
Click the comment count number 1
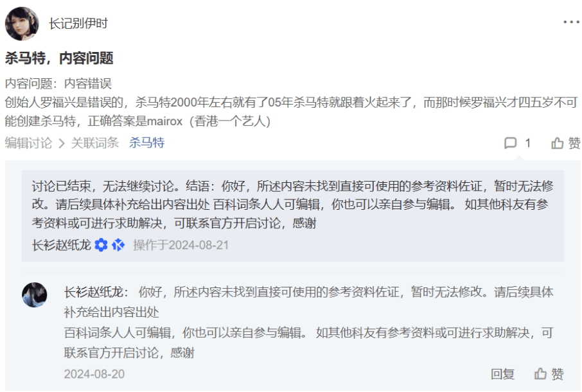tap(528, 143)
